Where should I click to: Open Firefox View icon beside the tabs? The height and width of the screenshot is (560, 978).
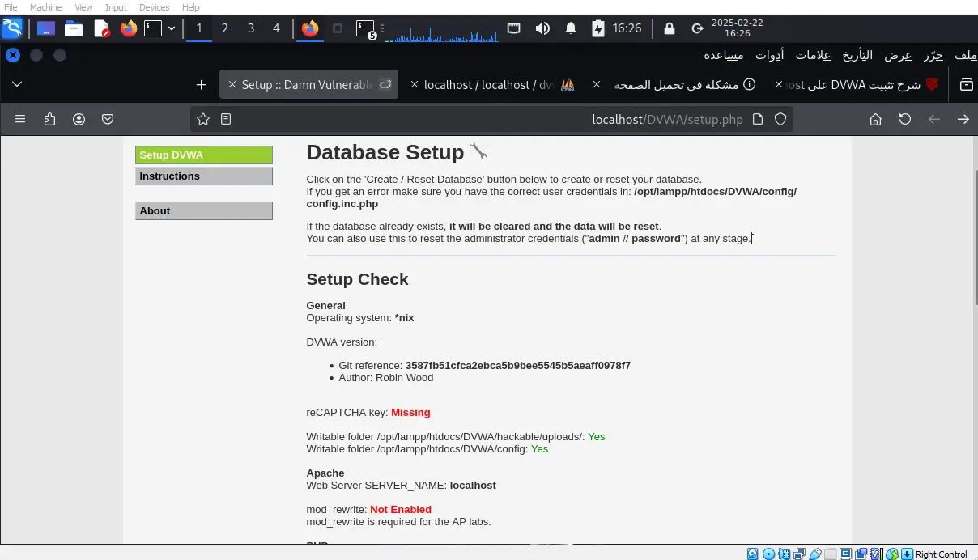(966, 84)
